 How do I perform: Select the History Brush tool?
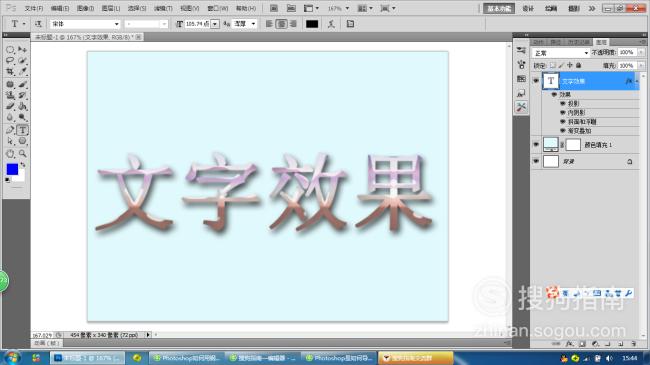coord(22,95)
